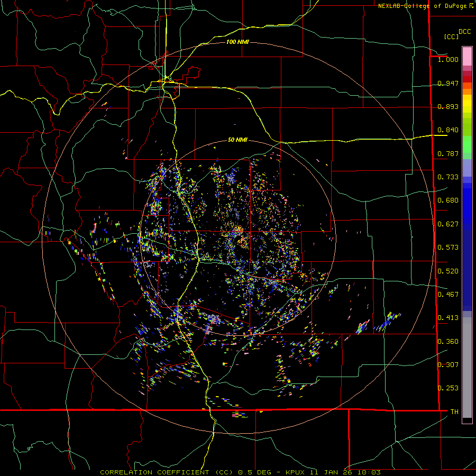Click the [CC] units label
The image size is (476, 476).
pos(451,36)
